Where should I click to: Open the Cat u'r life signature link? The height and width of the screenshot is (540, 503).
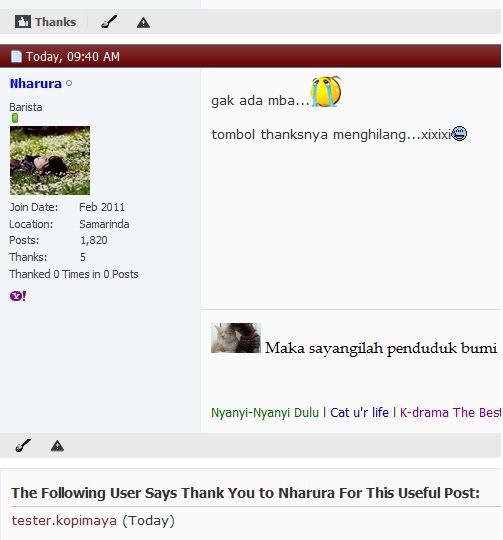click(359, 412)
